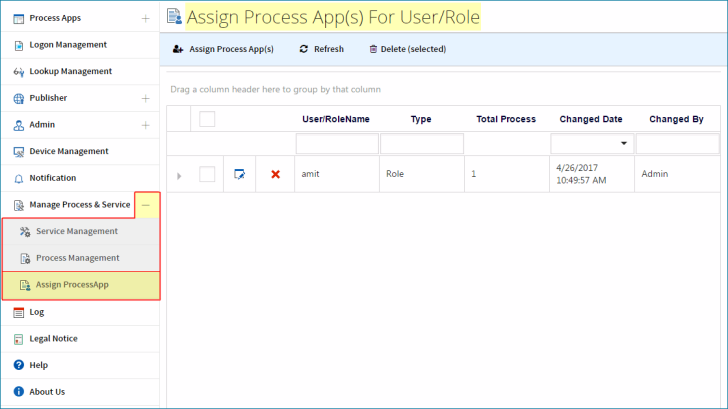Click the page title document icon
The image size is (728, 409).
(x=175, y=16)
